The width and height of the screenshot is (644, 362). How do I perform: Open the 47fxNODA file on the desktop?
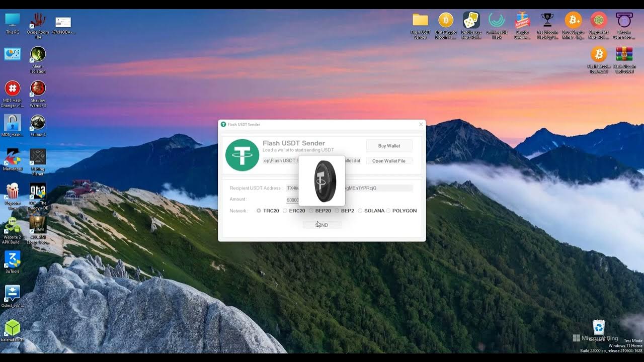63,26
